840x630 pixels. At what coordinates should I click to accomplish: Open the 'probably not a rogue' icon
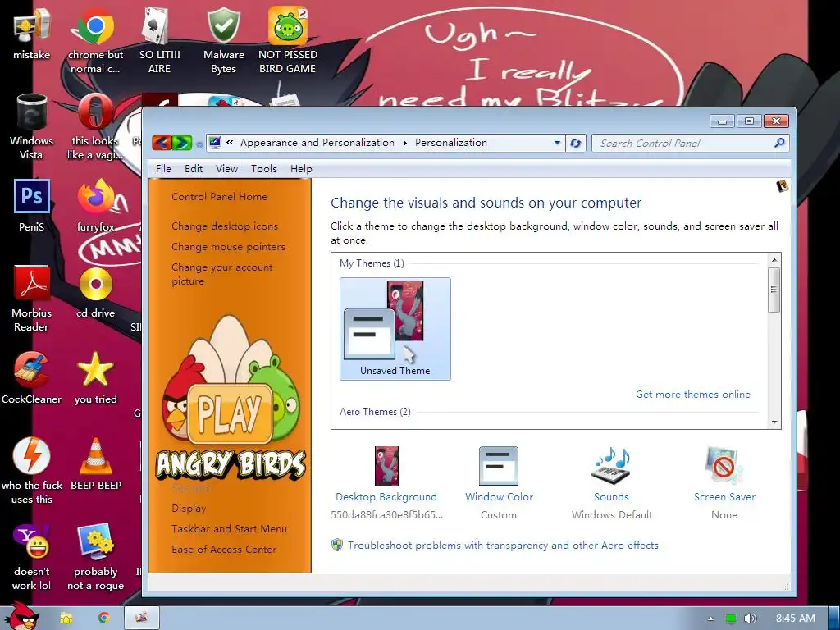pos(95,557)
